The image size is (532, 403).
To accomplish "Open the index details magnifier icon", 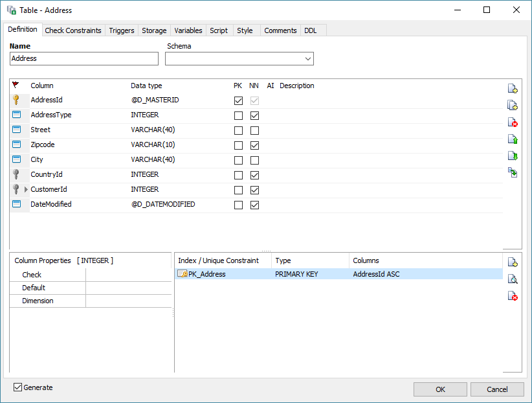I will coord(513,279).
